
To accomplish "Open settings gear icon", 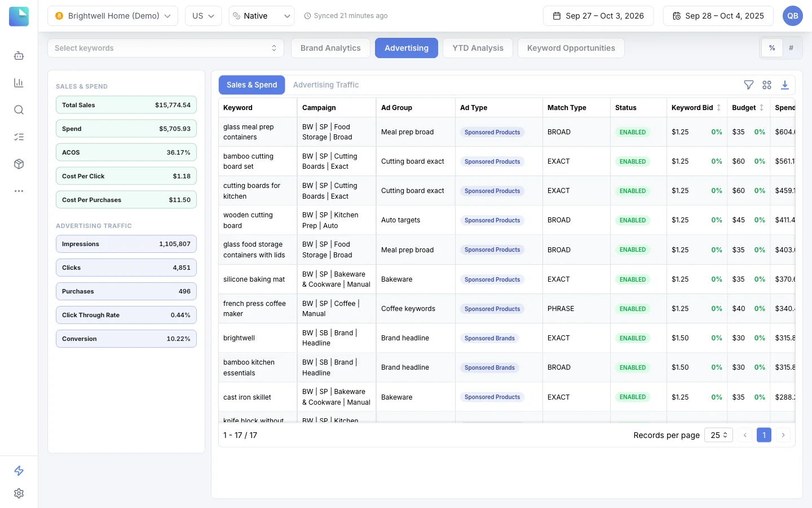I will 19,493.
